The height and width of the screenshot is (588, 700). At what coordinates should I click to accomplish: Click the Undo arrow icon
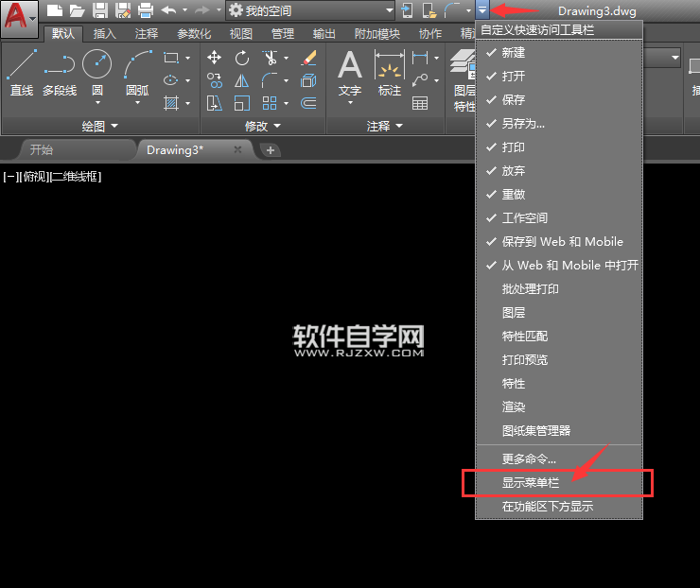[x=168, y=9]
